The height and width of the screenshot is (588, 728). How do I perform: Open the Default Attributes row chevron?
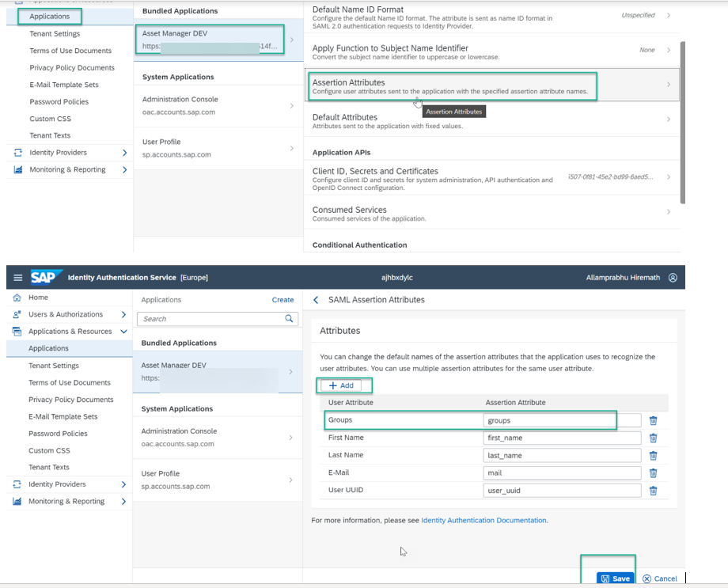[669, 119]
